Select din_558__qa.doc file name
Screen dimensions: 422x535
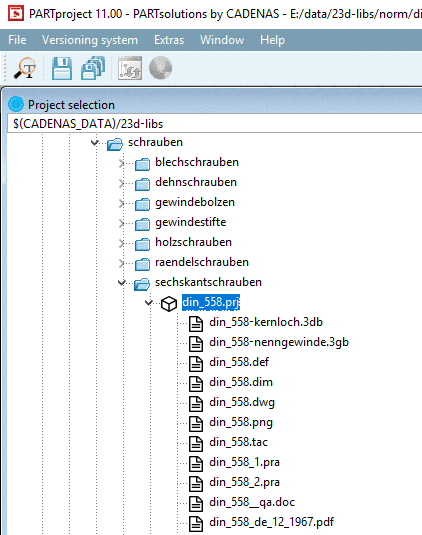(252, 502)
